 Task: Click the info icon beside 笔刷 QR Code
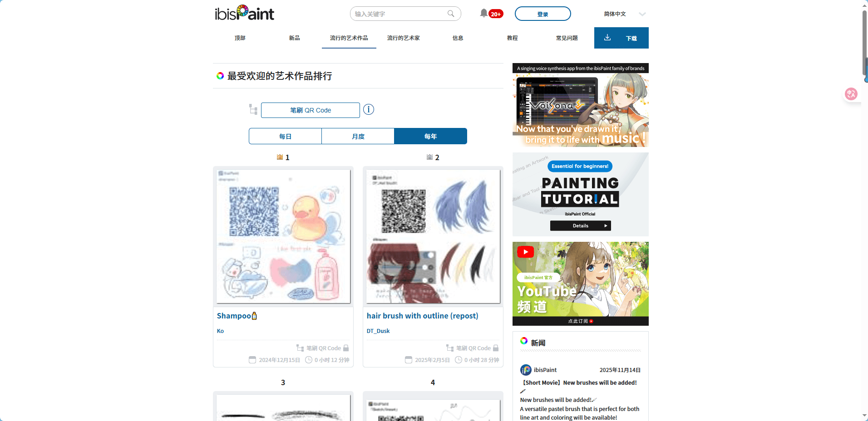click(368, 110)
